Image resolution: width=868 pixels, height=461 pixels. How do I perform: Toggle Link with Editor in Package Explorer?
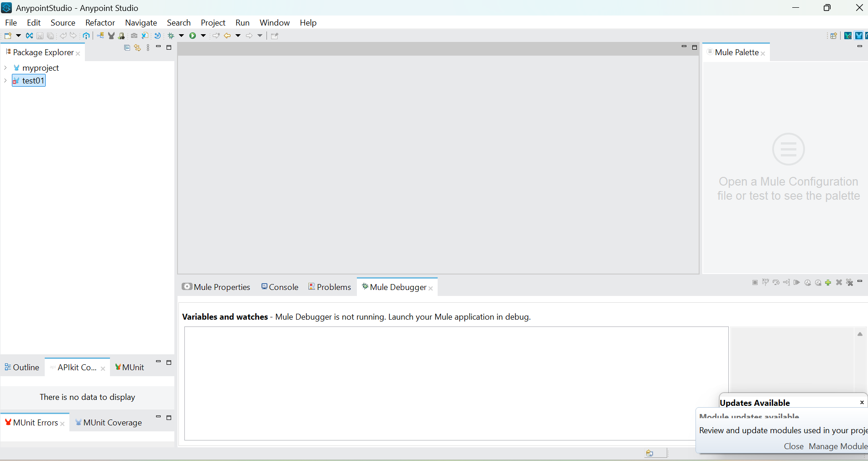137,48
